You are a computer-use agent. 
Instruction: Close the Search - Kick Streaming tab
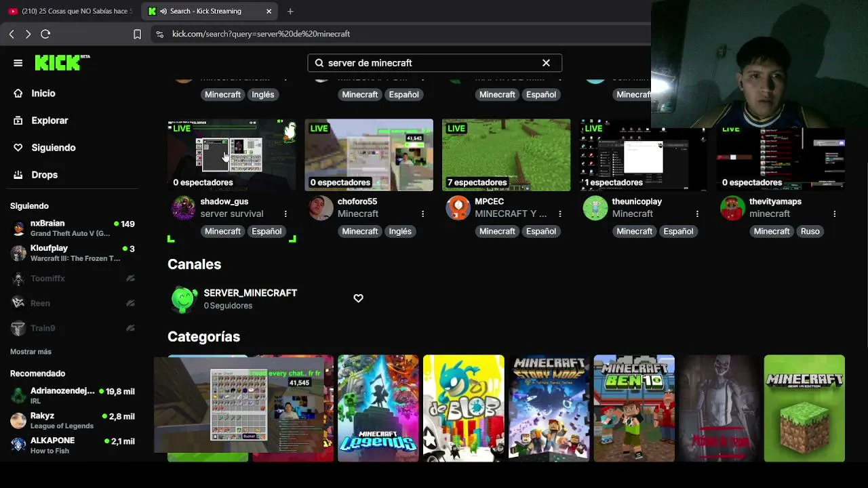pyautogui.click(x=269, y=11)
